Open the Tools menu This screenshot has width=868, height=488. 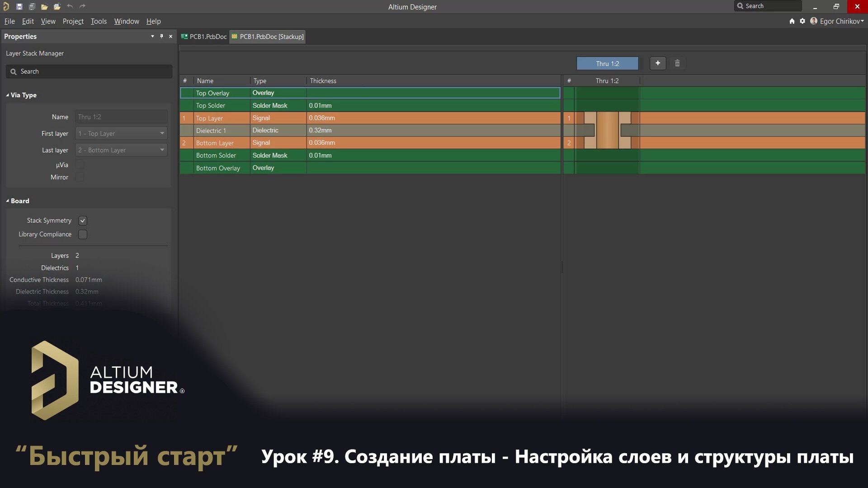[99, 21]
